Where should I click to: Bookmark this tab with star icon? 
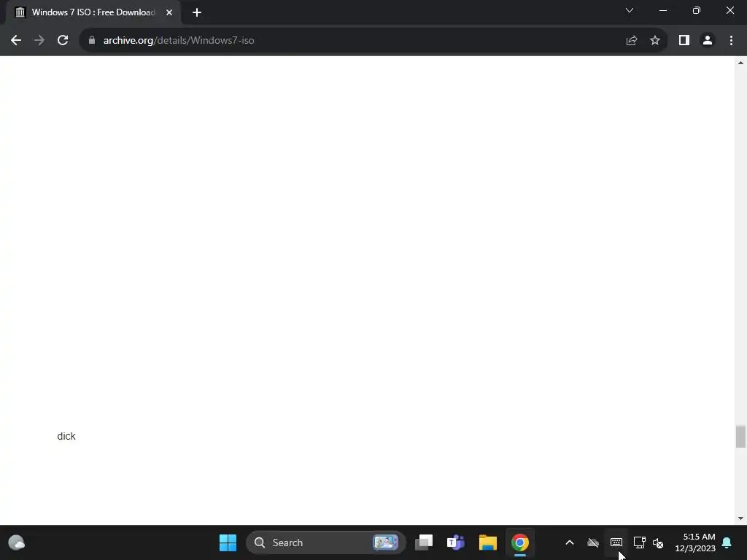655,41
